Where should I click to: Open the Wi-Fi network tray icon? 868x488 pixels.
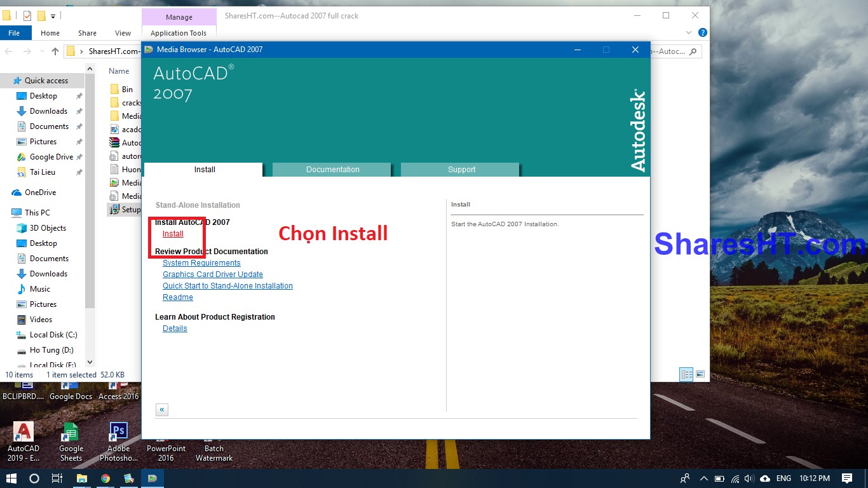(735, 478)
